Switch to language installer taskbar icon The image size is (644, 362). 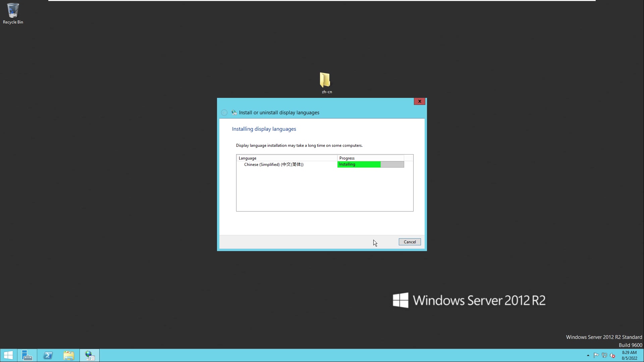tap(90, 355)
